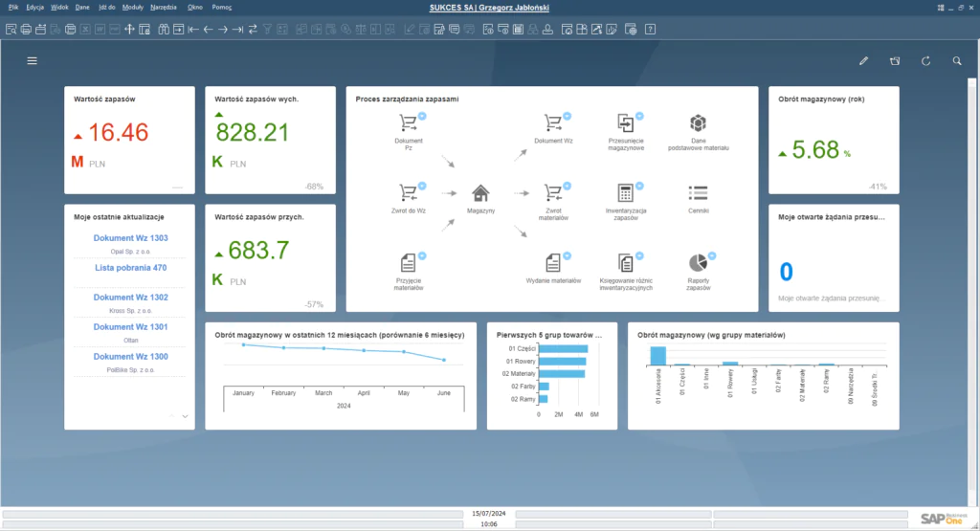Open the Lista pobrania 470 link

[130, 268]
